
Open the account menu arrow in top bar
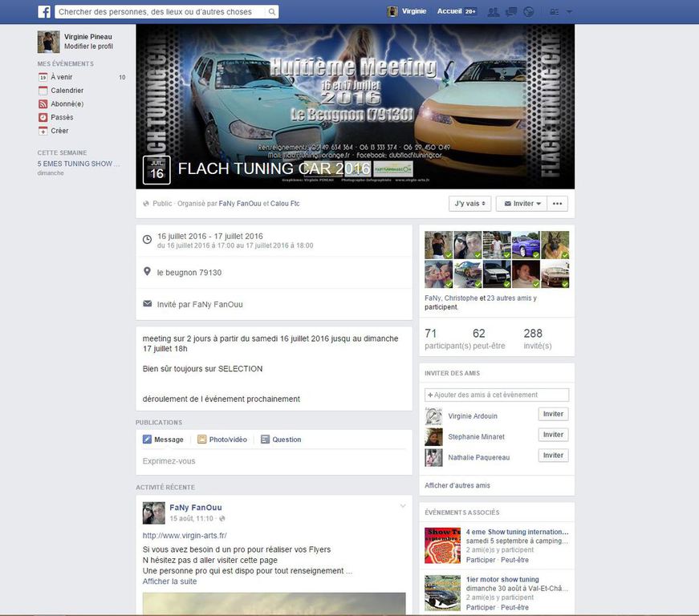(569, 12)
